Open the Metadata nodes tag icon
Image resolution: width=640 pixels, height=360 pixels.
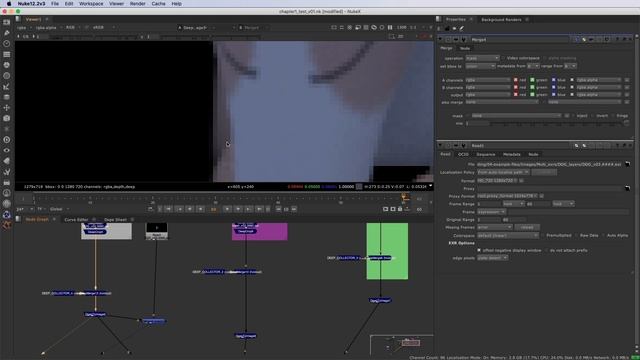pos(7,161)
